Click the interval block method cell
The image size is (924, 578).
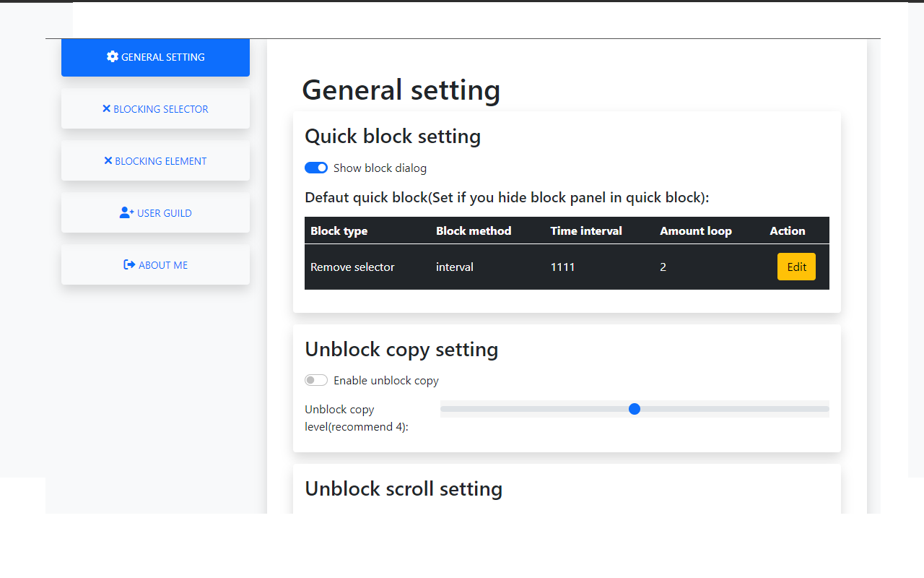click(455, 267)
